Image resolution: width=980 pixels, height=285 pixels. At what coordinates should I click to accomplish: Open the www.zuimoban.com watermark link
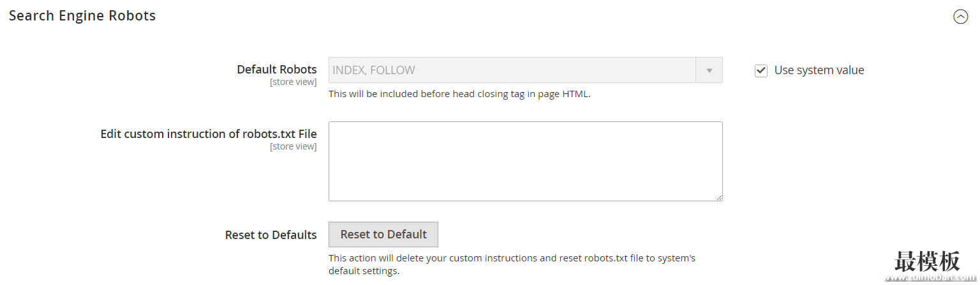tap(931, 278)
